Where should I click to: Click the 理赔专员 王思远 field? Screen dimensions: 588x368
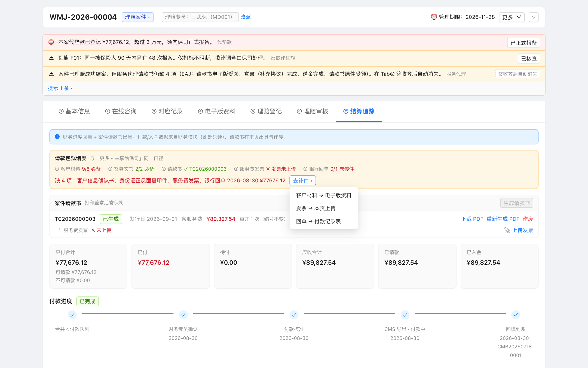tap(200, 17)
